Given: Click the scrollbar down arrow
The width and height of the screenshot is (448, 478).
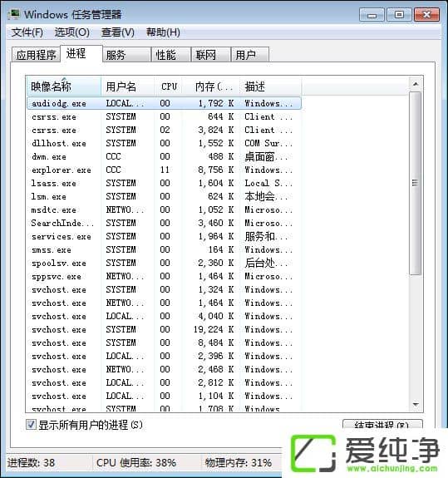Looking at the screenshot, I should tap(416, 405).
